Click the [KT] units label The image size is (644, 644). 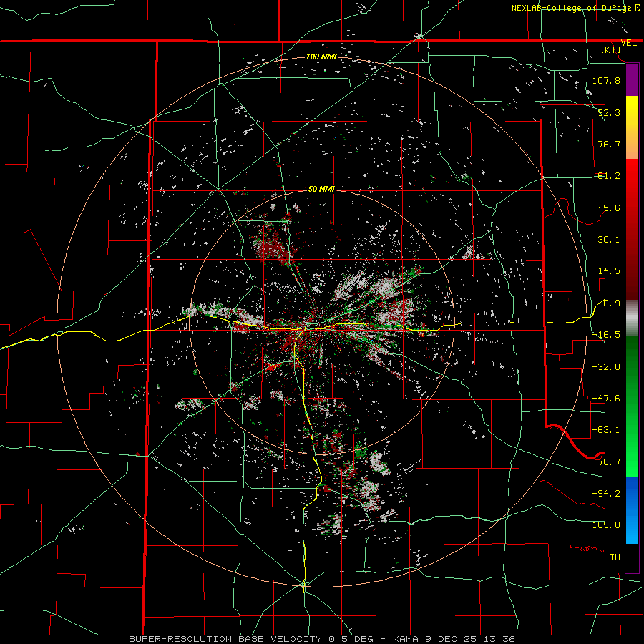coord(611,49)
